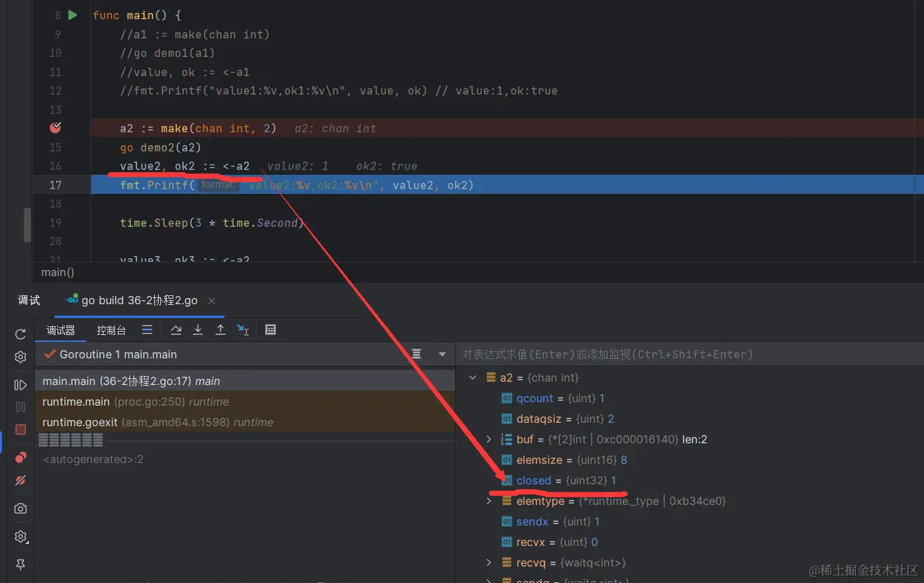Viewport: 924px width, 583px height.
Task: Select the main.main (36-2协程2.go:17) stack frame
Action: (x=245, y=381)
